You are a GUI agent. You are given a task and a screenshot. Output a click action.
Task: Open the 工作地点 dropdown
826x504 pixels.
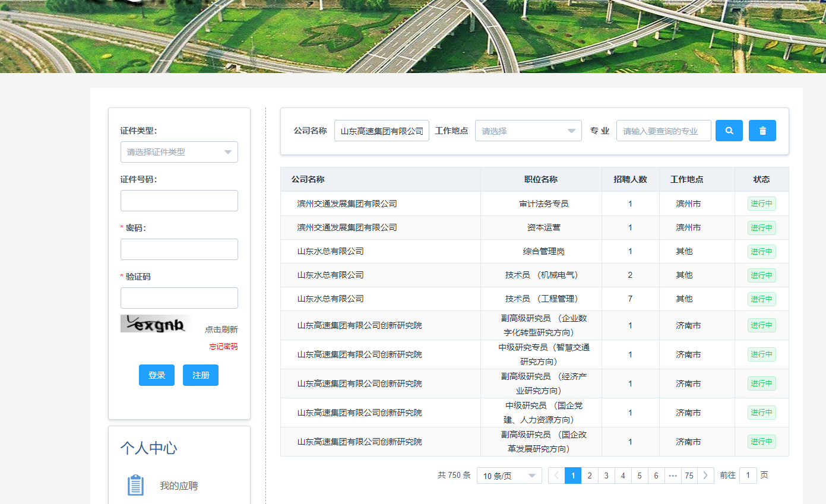click(528, 131)
